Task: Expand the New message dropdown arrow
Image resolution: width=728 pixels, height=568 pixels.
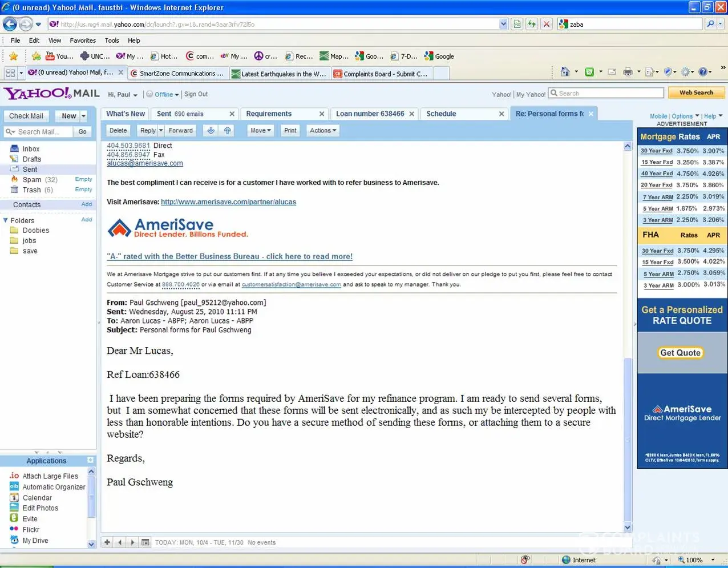Action: 83,116
